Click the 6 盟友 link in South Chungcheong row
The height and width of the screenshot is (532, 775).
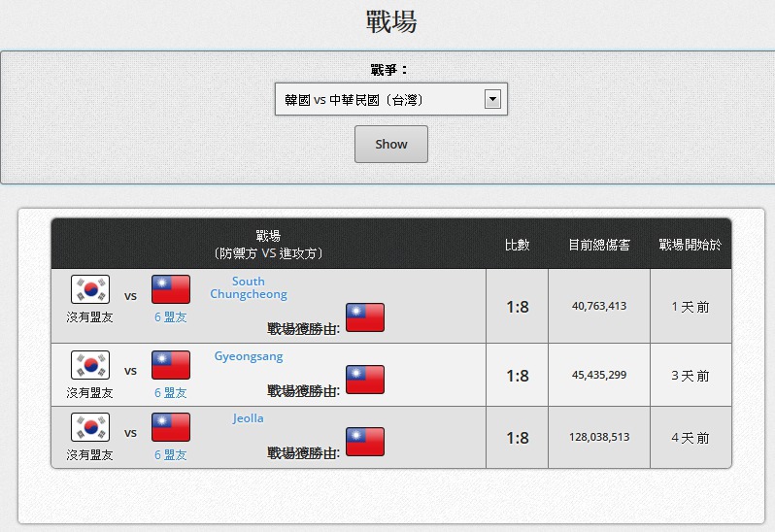click(x=171, y=317)
